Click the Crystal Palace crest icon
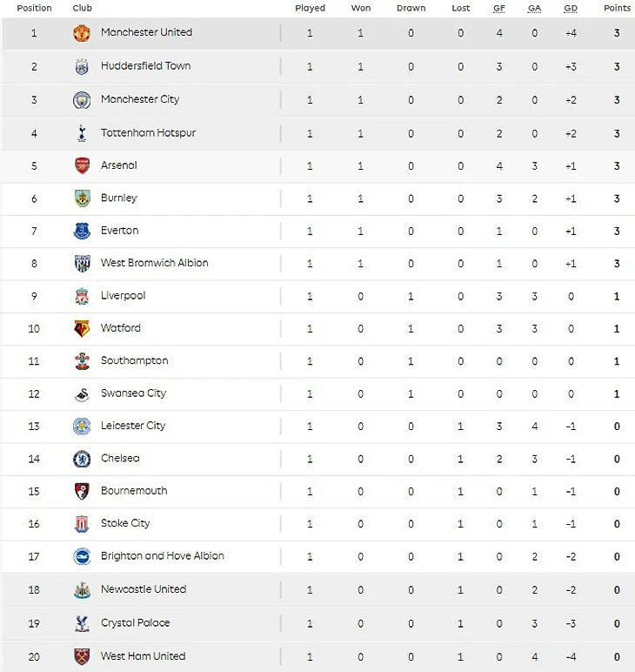635x672 pixels. (82, 623)
